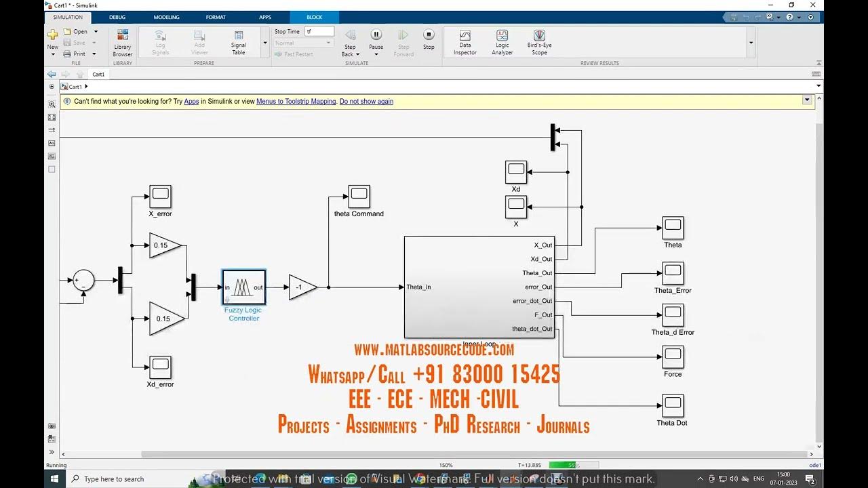
Task: Open the Theta_d Error scope block
Action: 673,315
